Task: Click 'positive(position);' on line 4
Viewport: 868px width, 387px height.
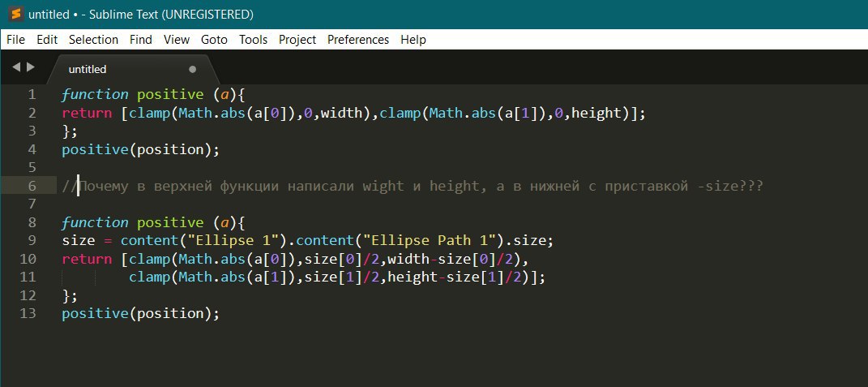Action: tap(140, 150)
